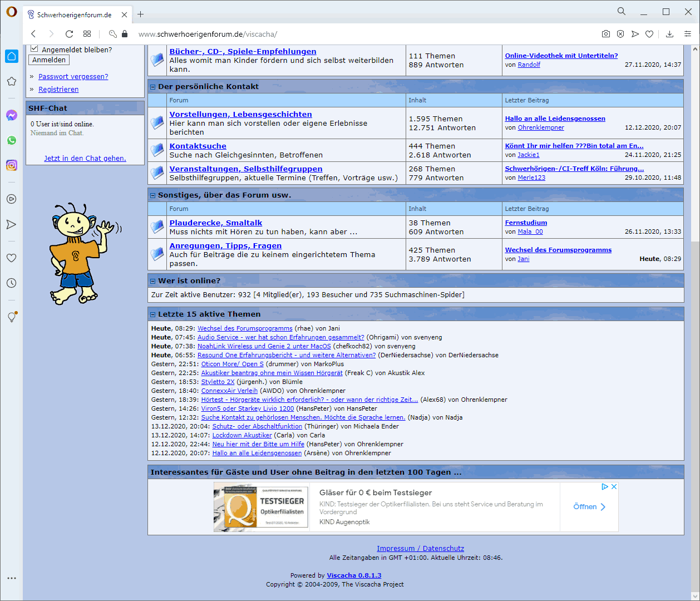This screenshot has height=601, width=700.
Task: Open Instagram sidebar panel
Action: coord(12,165)
